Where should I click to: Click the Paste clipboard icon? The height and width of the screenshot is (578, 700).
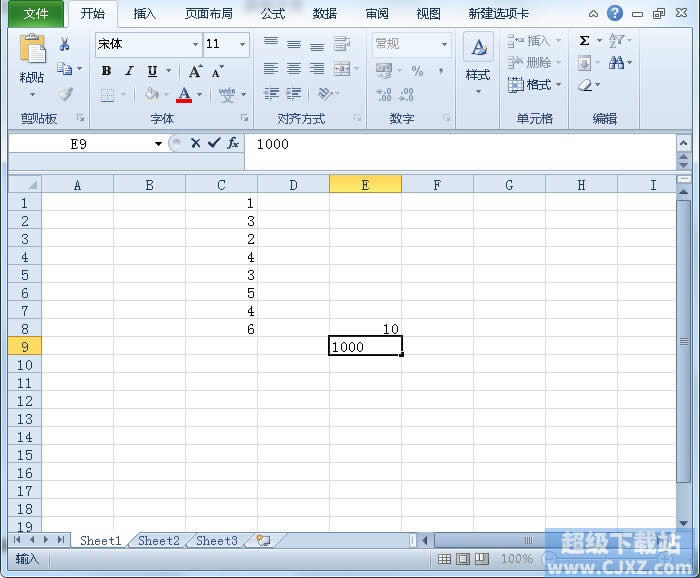point(32,48)
